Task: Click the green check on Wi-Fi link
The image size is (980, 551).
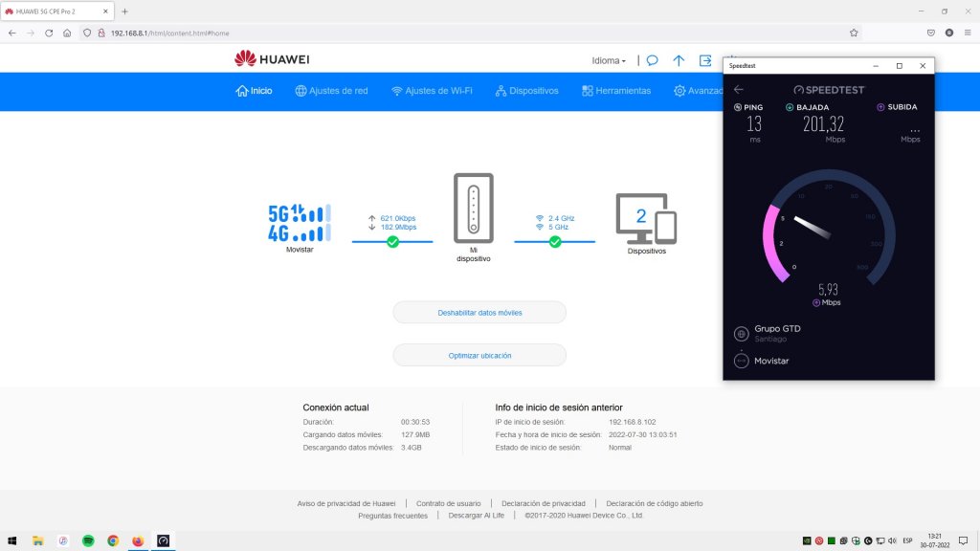Action: (x=555, y=242)
